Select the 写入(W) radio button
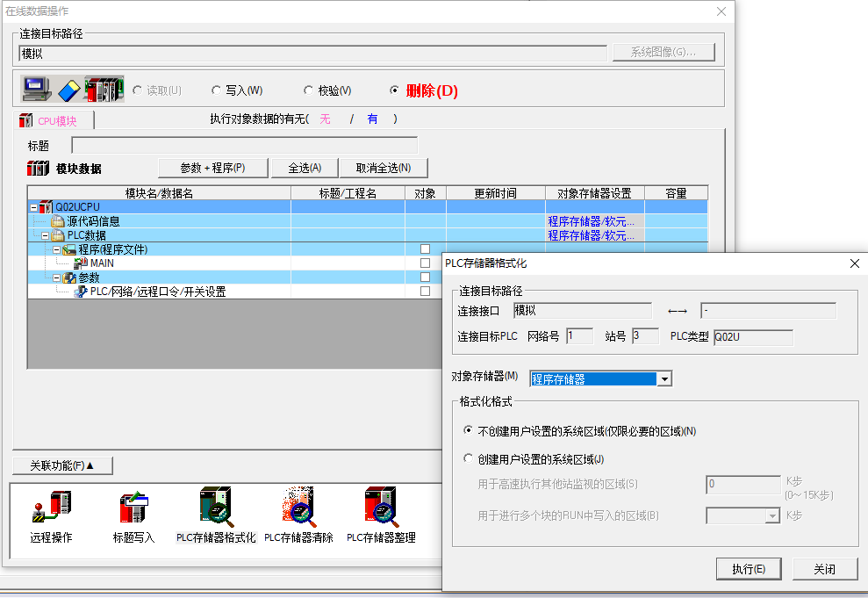Screen dimensions: 868x598 [x=217, y=90]
